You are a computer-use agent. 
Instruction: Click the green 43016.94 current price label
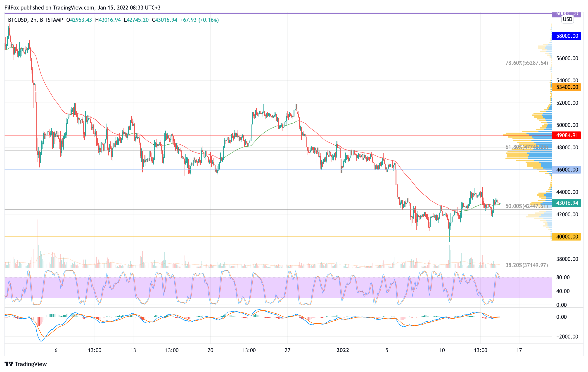tap(567, 203)
